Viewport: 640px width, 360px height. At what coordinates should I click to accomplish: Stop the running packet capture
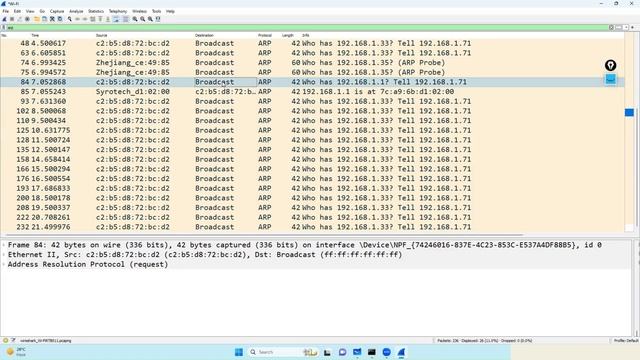(x=12, y=19)
